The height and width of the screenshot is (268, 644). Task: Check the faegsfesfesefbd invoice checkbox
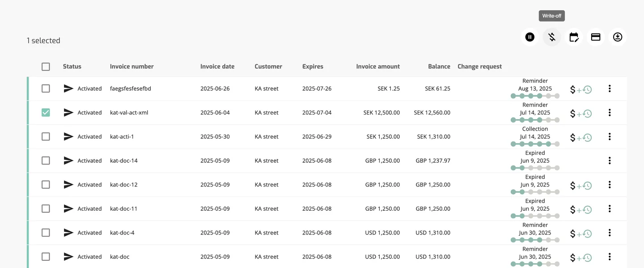point(46,89)
